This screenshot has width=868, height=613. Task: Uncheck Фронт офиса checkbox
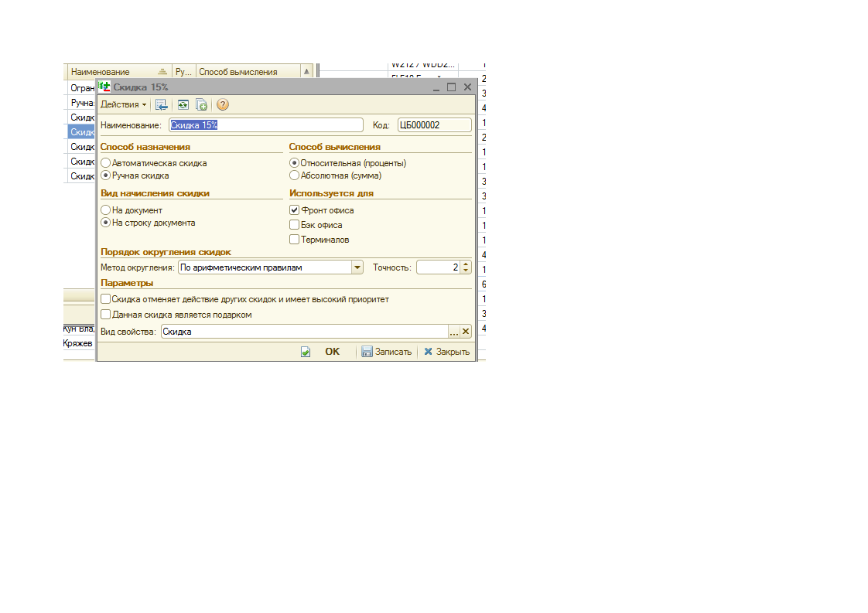(295, 210)
